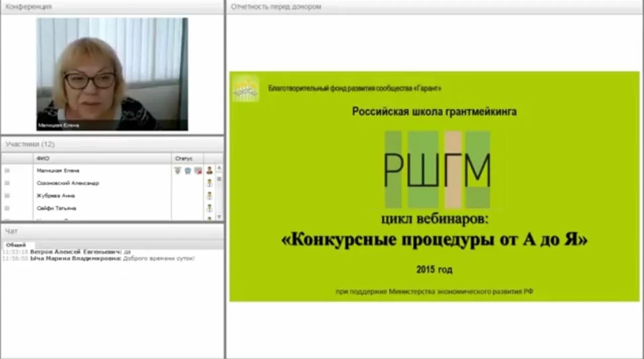The image size is (644, 359).
Task: Click the slide title Российская школа грантмейкинга
Action: click(x=434, y=112)
